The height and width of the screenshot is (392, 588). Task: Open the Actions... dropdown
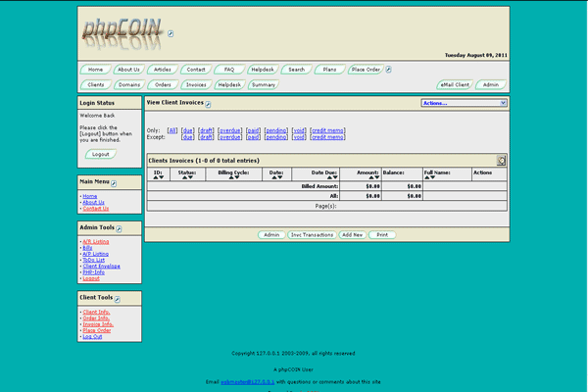click(464, 103)
